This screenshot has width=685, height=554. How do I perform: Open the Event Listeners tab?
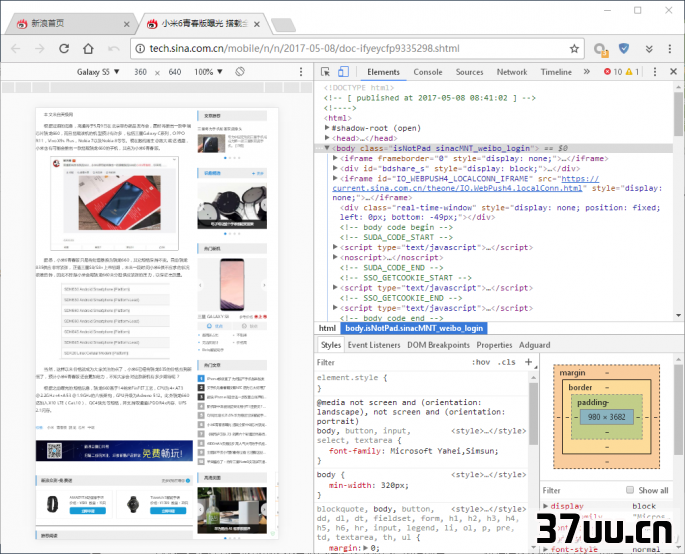374,345
